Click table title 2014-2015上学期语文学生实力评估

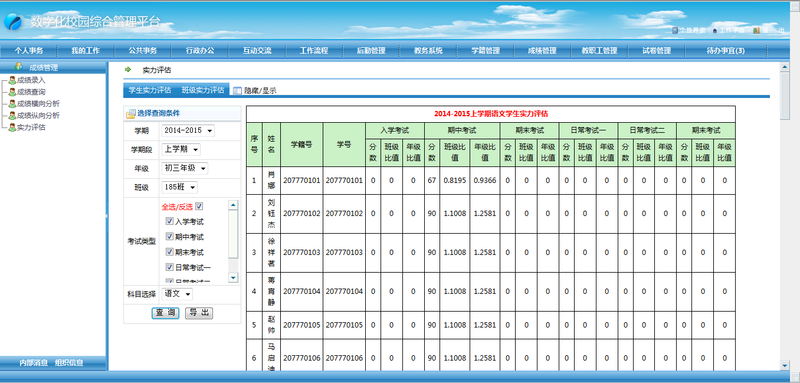491,114
